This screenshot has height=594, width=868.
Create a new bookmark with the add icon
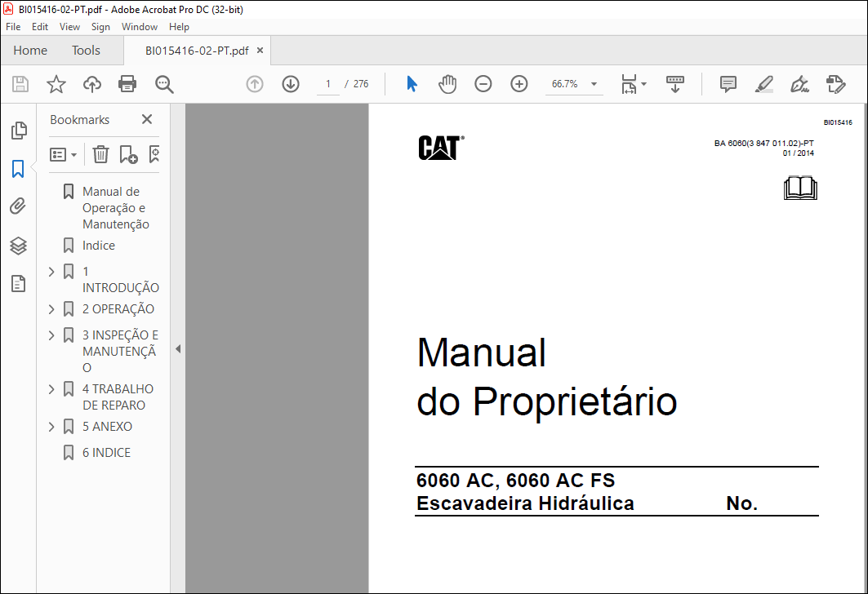coord(128,154)
